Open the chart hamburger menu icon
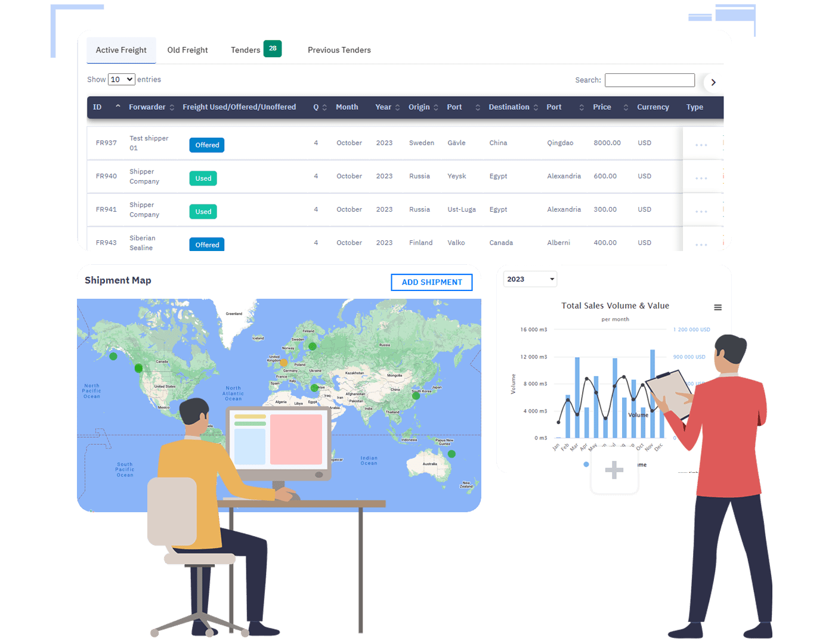Screen dimensions: 835x644 (718, 308)
